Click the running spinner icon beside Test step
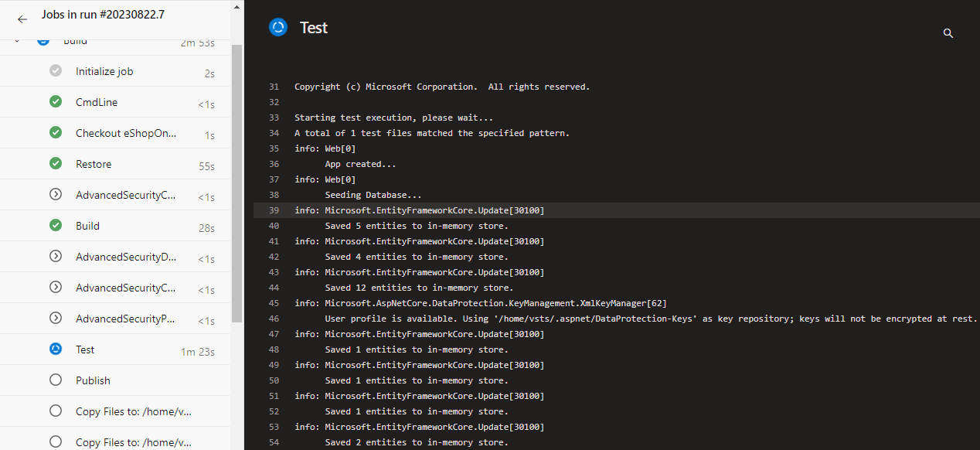 56,349
